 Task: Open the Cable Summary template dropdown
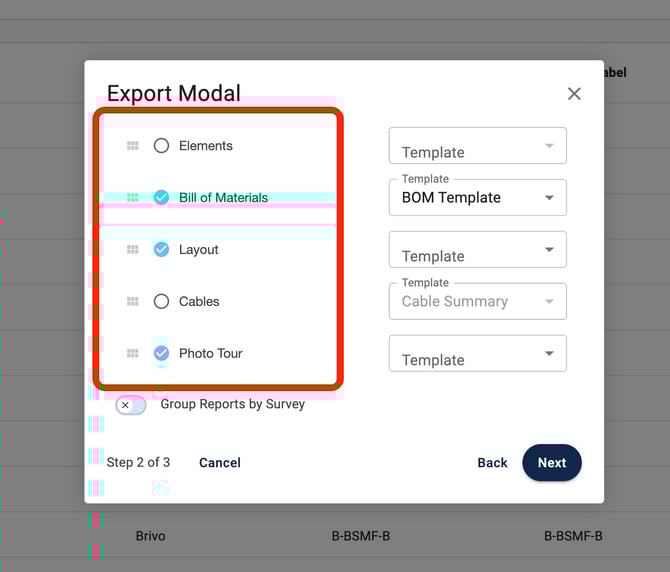coord(477,302)
